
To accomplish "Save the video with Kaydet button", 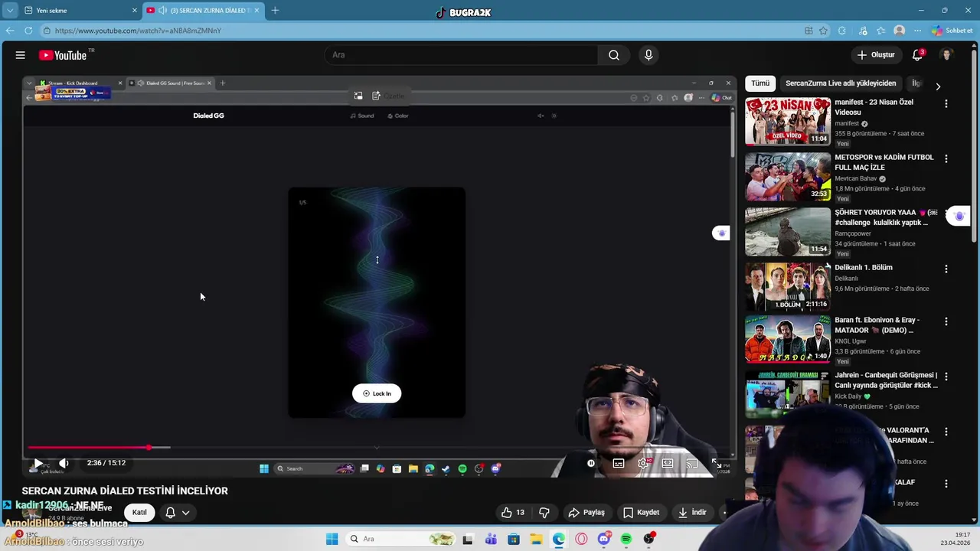I will [x=642, y=513].
